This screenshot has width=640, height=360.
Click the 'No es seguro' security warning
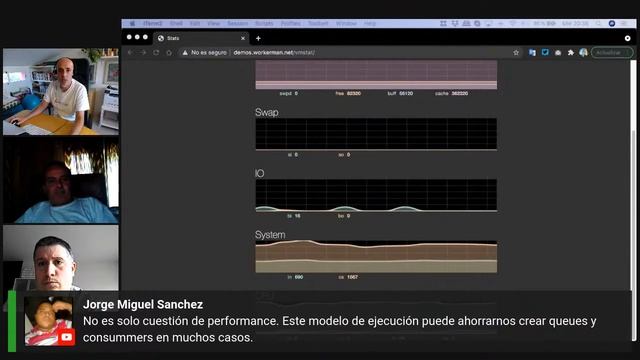[x=204, y=52]
